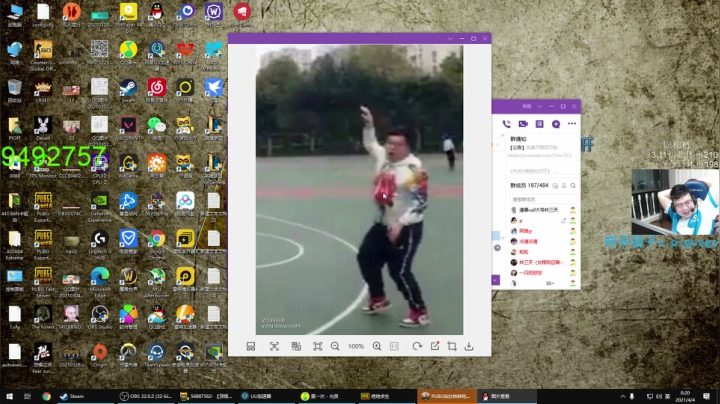Click the zoom out magnifier in image viewer
The image size is (720, 404).
click(x=335, y=346)
